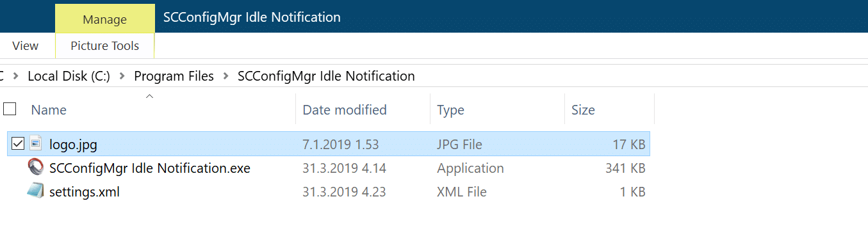Viewport: 868px width, 240px height.
Task: Select SCConfigMgr Idle Notification.exe file name
Action: pos(150,168)
